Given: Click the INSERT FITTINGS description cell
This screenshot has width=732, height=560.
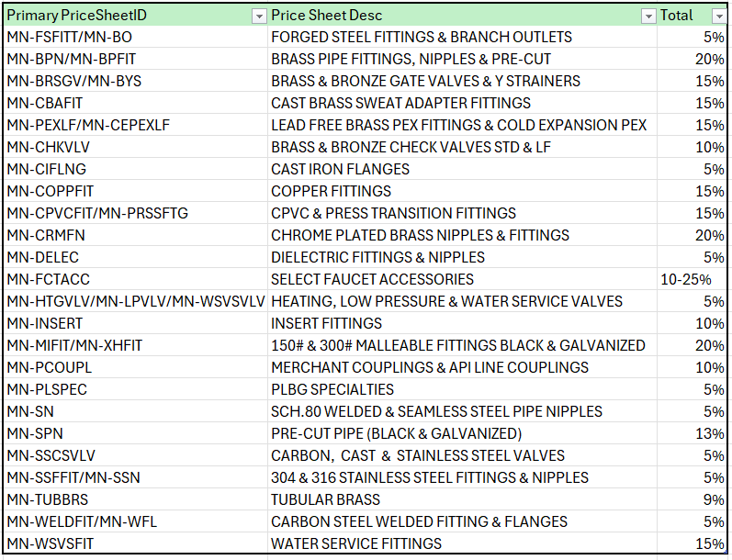Looking at the screenshot, I should click(x=327, y=323).
